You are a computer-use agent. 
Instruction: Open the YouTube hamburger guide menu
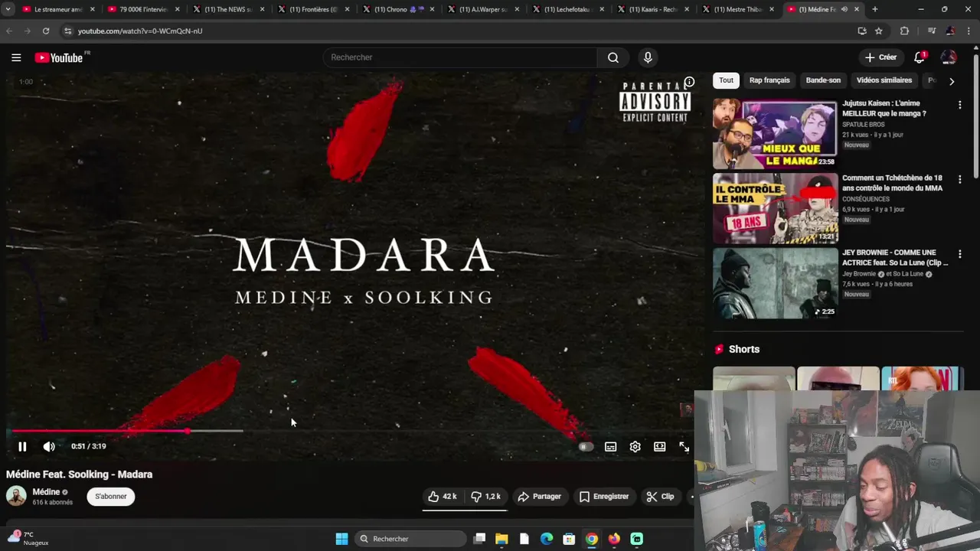pos(16,57)
